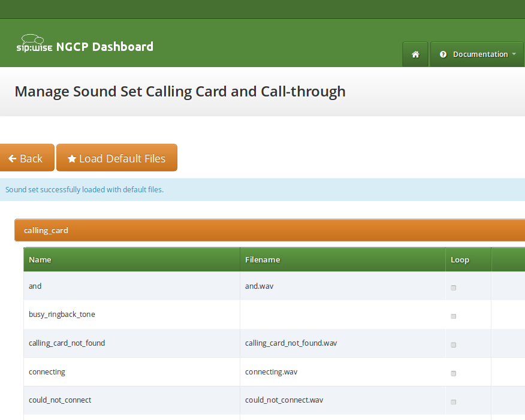The width and height of the screenshot is (525, 420).
Task: Check Loop box for could_not_connect
Action: 453,402
